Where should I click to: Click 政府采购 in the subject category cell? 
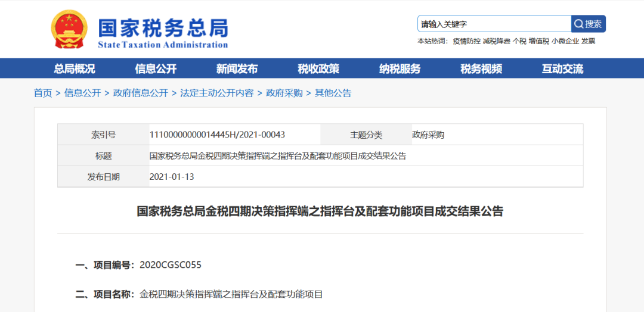tap(428, 135)
